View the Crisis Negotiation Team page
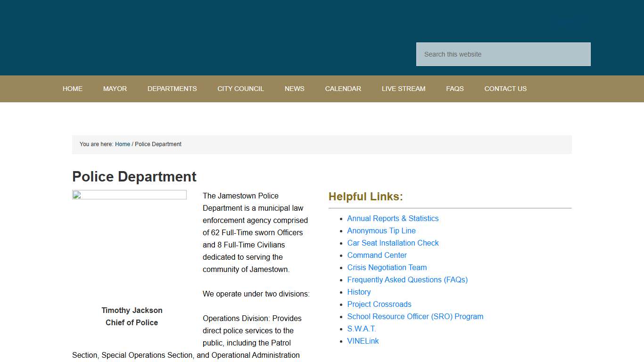Viewport: 644px width, 362px height. click(x=387, y=267)
